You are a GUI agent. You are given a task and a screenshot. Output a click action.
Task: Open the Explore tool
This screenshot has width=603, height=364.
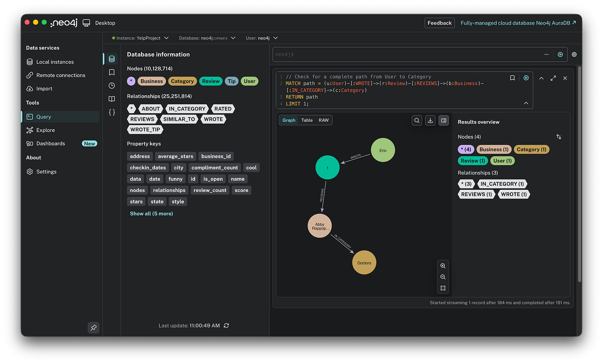[46, 130]
